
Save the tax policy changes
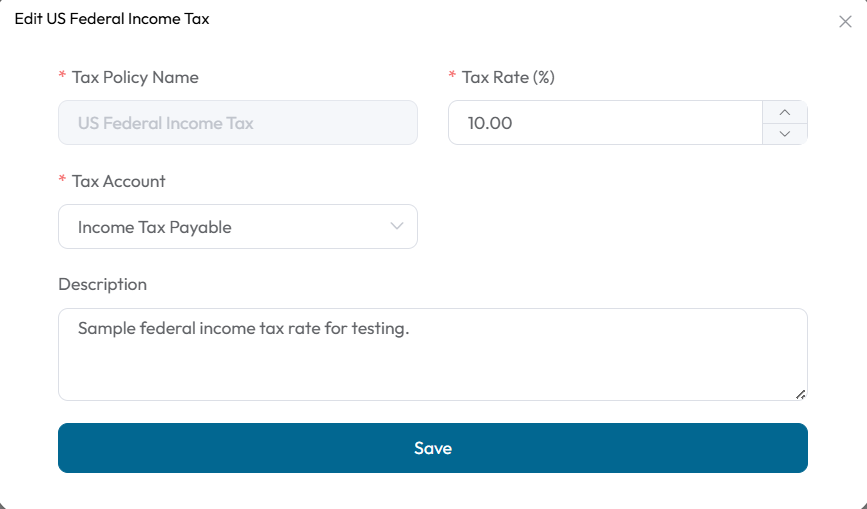(x=432, y=448)
